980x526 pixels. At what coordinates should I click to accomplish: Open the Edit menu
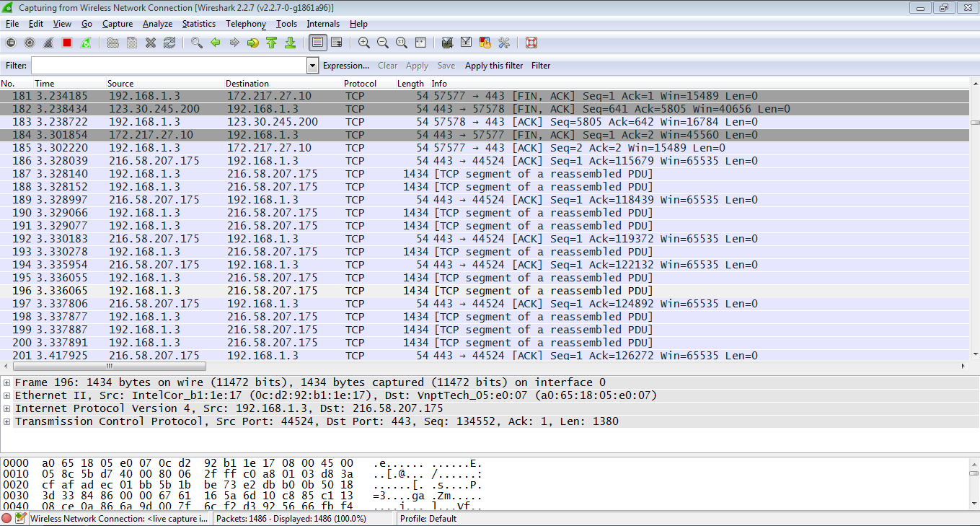36,24
